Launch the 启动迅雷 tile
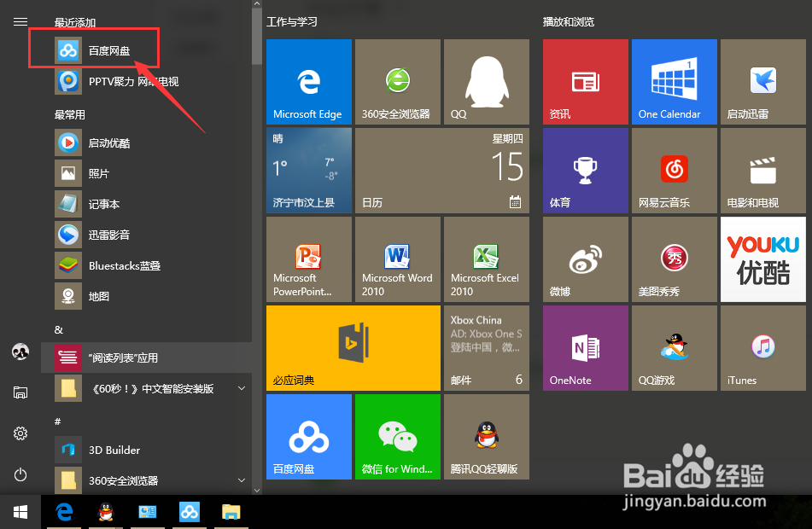The height and width of the screenshot is (529, 812). 763,82
